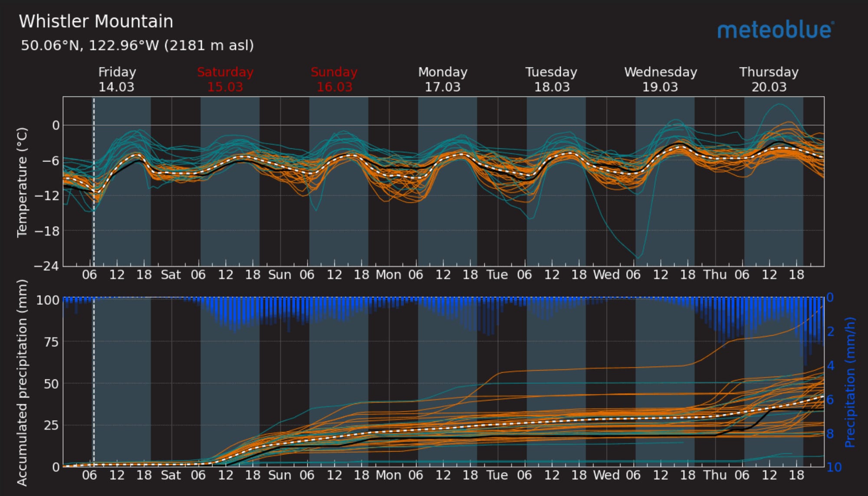Click the 0 value on the temperature axis
Viewport: 868px width, 496px height.
[56, 125]
